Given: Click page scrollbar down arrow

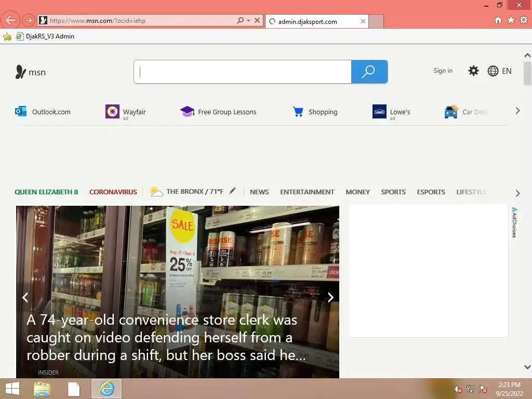Looking at the screenshot, I should [527, 367].
